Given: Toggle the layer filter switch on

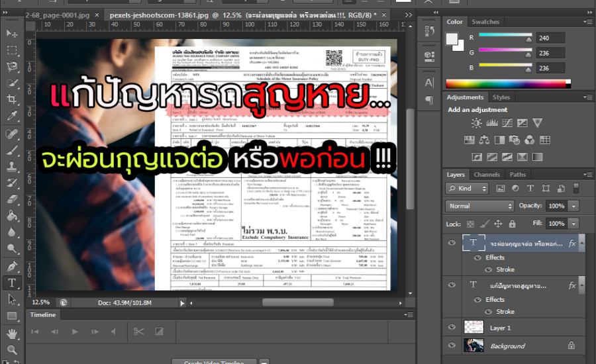Looking at the screenshot, I should (575, 189).
